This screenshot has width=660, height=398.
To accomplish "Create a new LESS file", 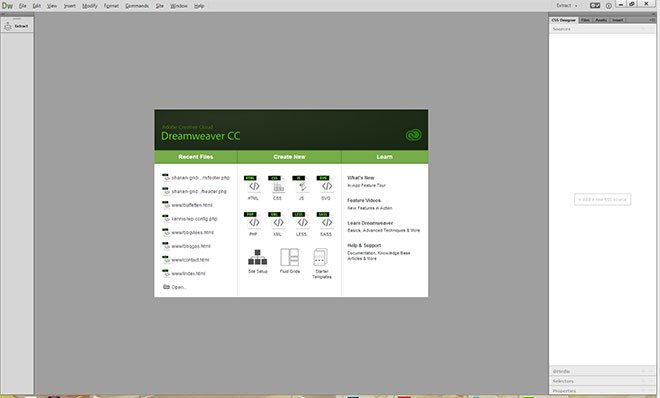I will coord(301,224).
